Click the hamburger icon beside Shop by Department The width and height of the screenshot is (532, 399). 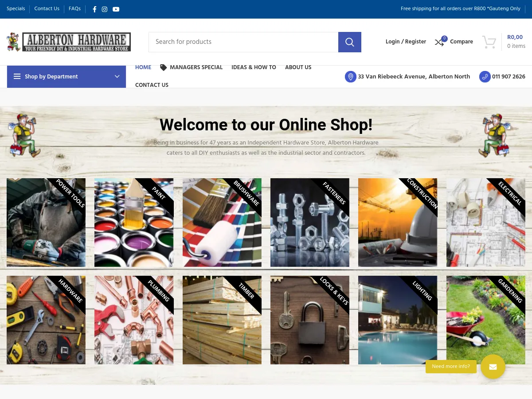click(17, 76)
